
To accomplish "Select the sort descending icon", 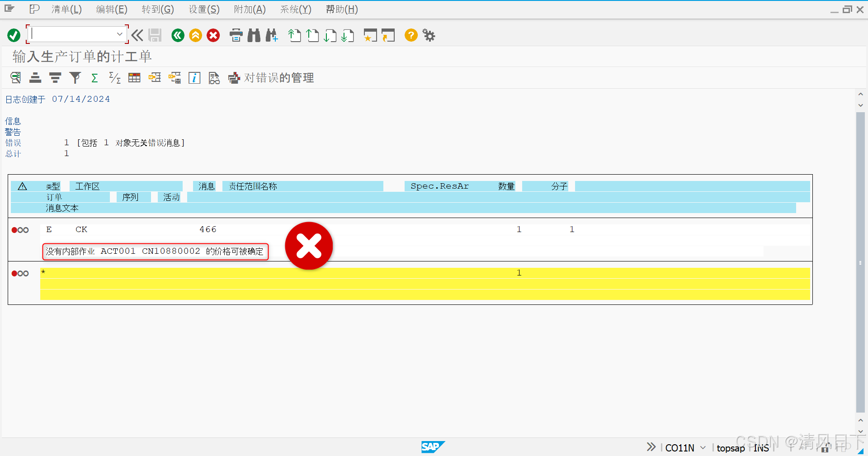I will (x=55, y=77).
